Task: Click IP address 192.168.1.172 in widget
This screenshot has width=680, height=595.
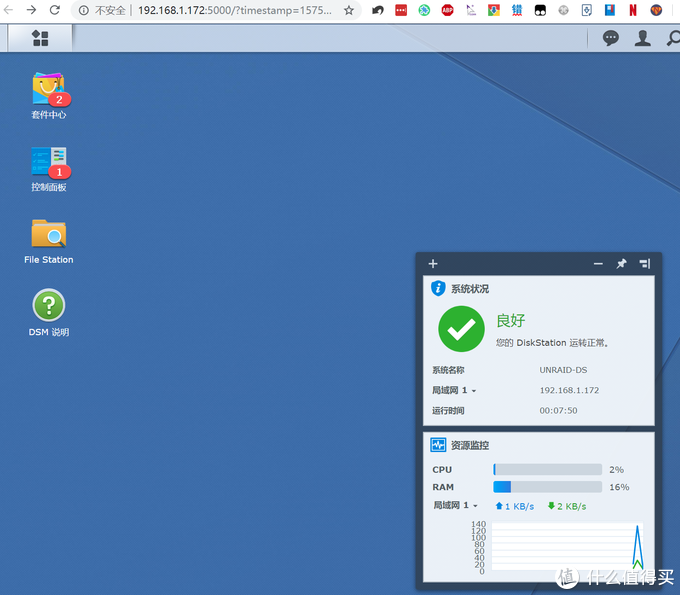Action: 569,390
